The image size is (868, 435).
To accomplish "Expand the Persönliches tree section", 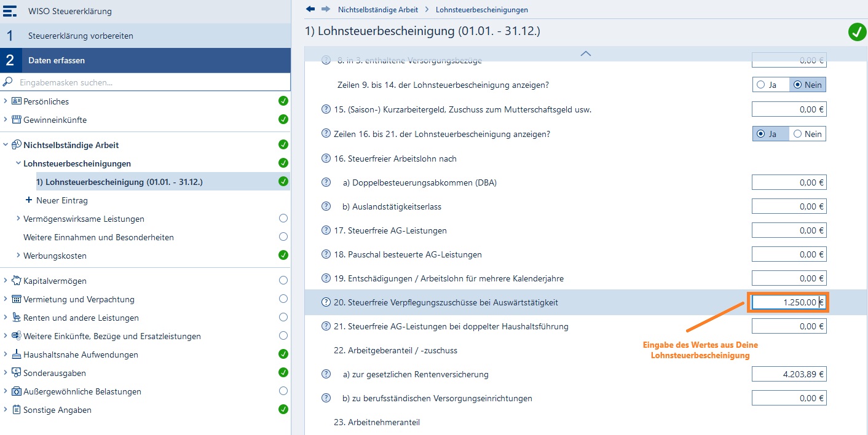I will (x=6, y=101).
